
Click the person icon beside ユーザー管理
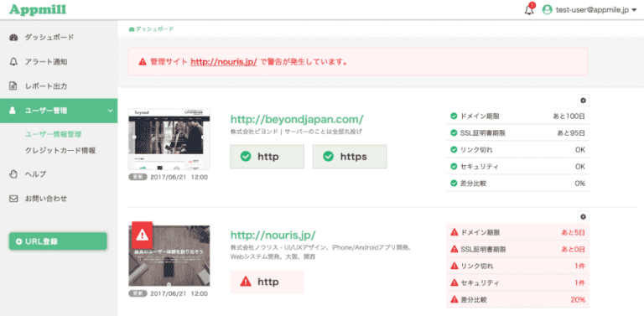pos(13,111)
